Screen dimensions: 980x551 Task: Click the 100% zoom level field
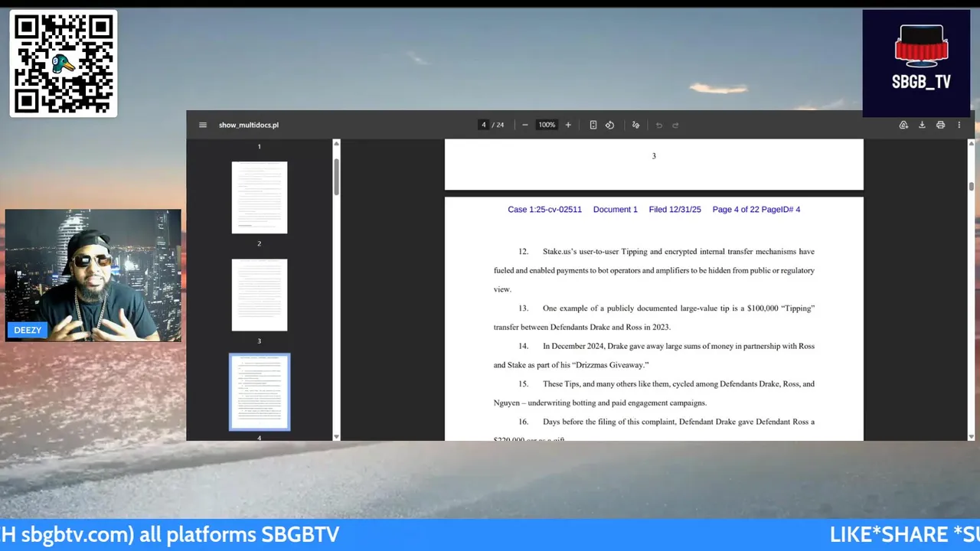pos(547,125)
